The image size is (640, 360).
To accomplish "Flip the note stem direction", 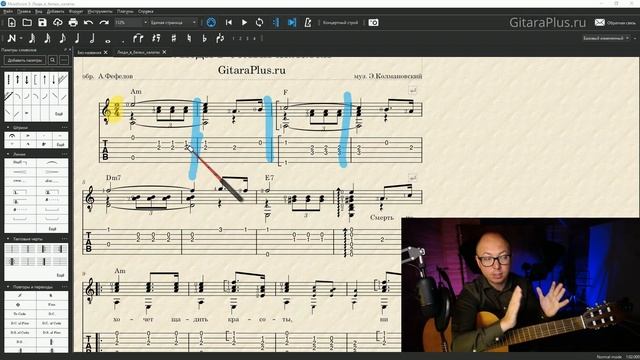I will (220, 38).
